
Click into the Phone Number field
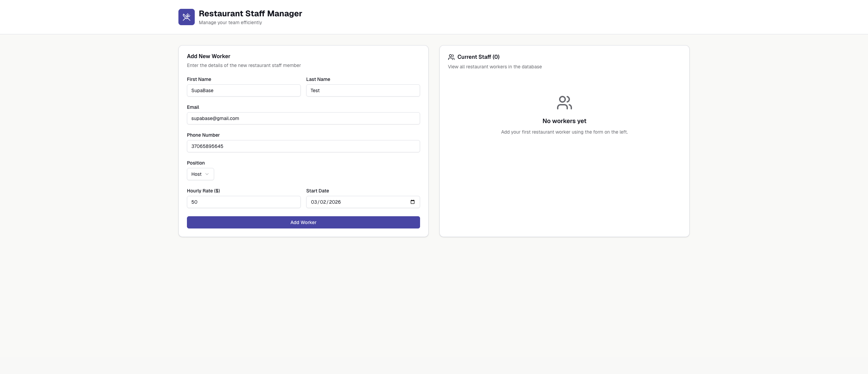(303, 146)
